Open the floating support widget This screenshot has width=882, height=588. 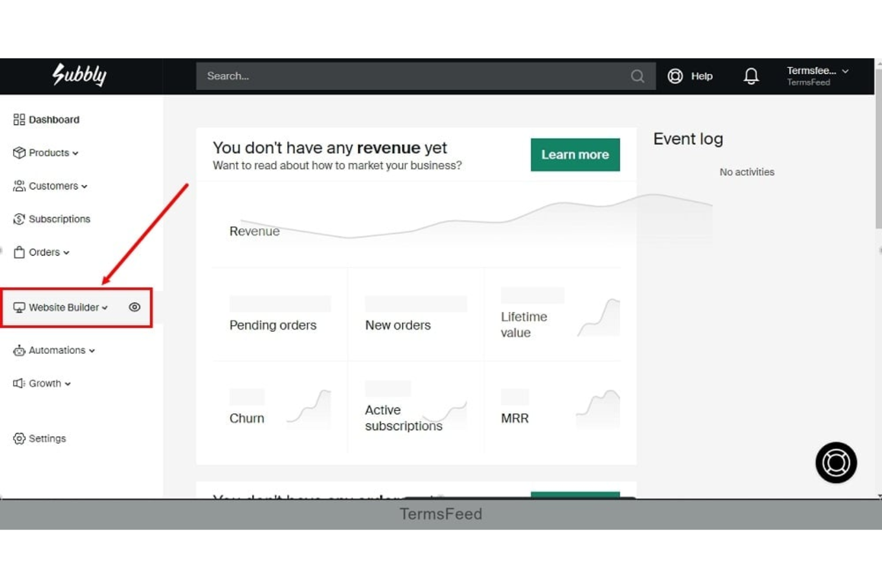pos(836,462)
